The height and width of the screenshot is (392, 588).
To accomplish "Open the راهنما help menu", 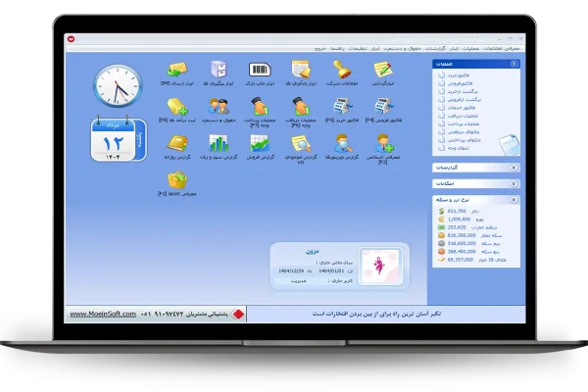I will coord(337,49).
